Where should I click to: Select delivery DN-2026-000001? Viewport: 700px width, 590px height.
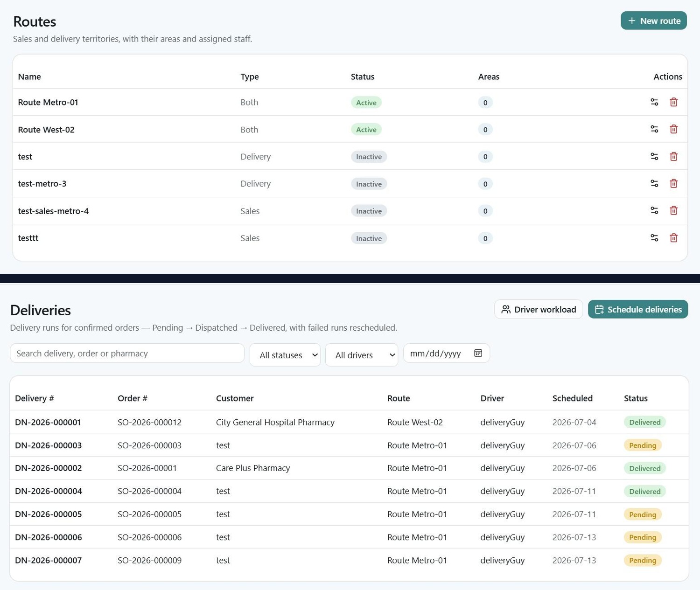point(48,422)
